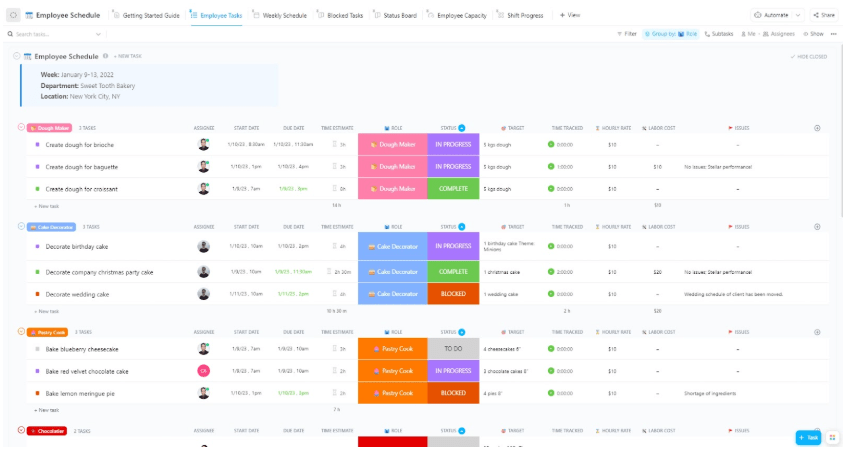The height and width of the screenshot is (449, 845).
Task: Open the search tasks dropdown chevron
Action: coord(98,34)
